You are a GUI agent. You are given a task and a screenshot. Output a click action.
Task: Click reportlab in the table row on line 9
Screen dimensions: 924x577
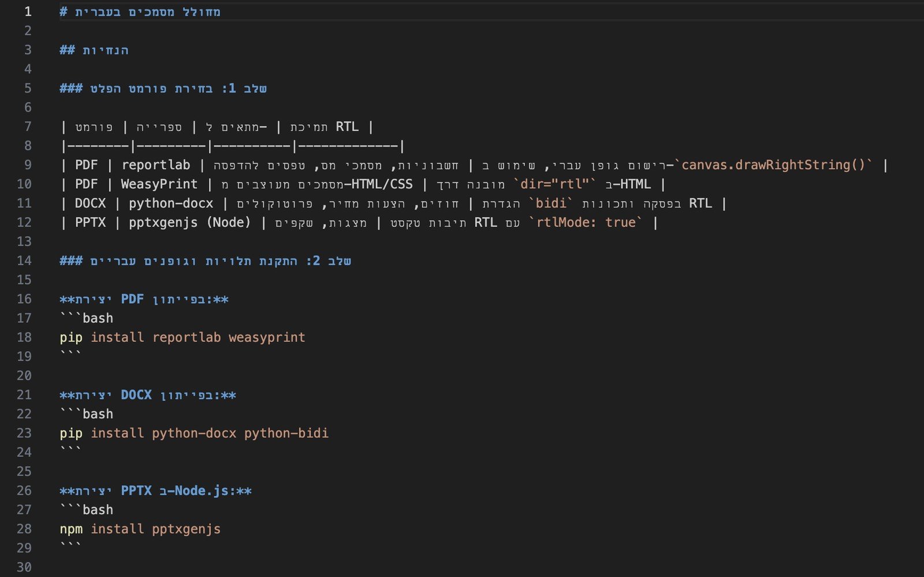(x=155, y=165)
